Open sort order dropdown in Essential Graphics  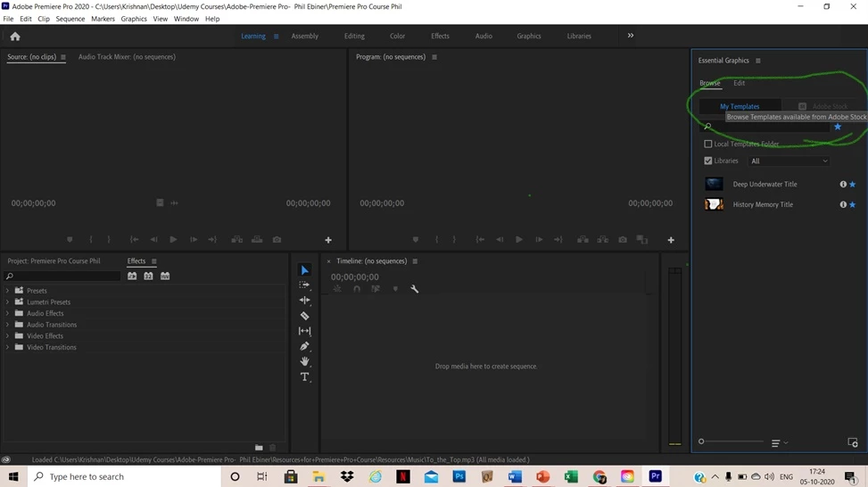(780, 442)
